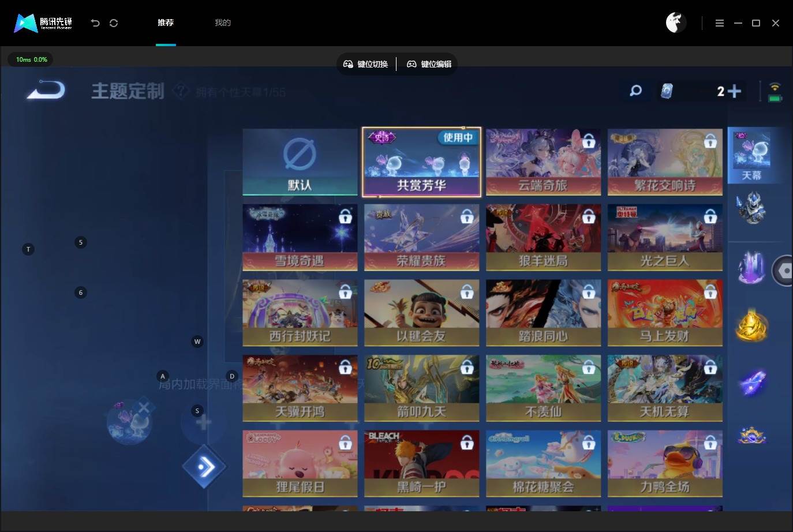Click the blue card icon beside search
Image resolution: width=793 pixels, height=532 pixels.
pyautogui.click(x=667, y=91)
